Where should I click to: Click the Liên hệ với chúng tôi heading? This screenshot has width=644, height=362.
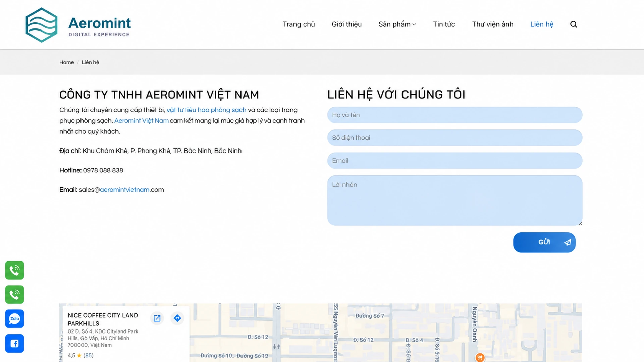coord(396,95)
